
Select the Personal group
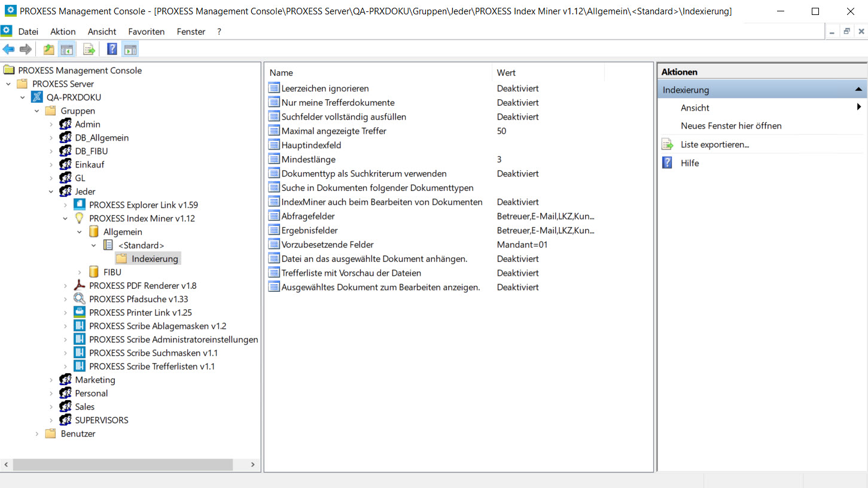[92, 393]
